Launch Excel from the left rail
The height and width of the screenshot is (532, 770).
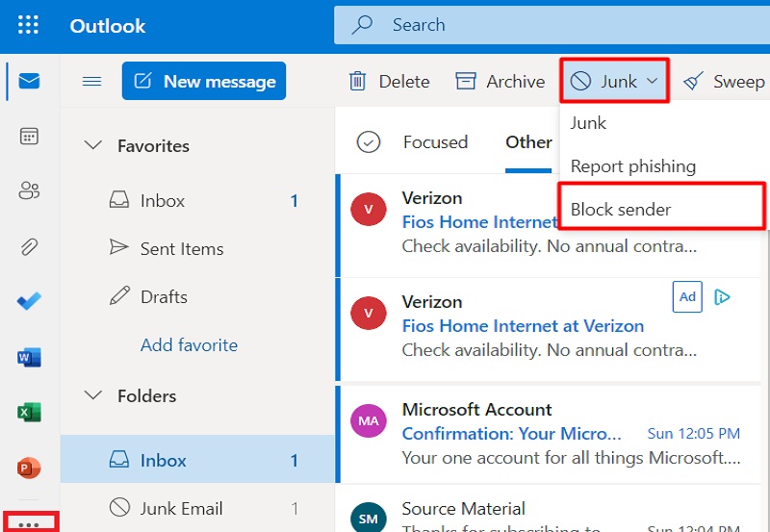(x=29, y=413)
